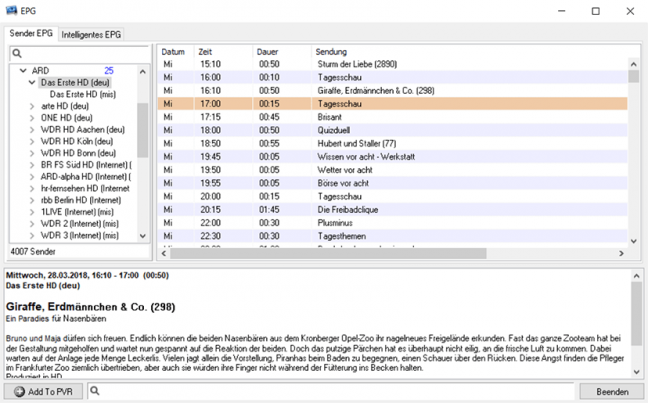Image resolution: width=648 pixels, height=403 pixels.
Task: Select the ARD group label
Action: point(40,71)
